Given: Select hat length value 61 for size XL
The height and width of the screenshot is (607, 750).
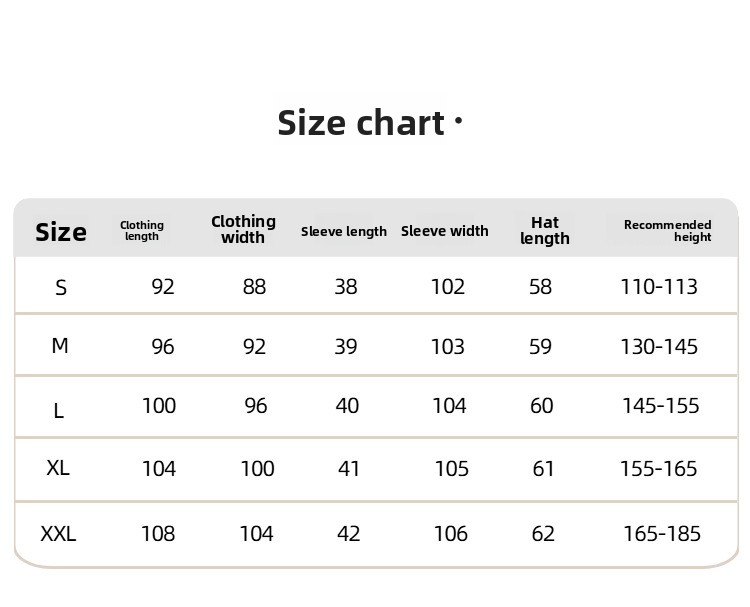Looking at the screenshot, I should click(543, 469).
